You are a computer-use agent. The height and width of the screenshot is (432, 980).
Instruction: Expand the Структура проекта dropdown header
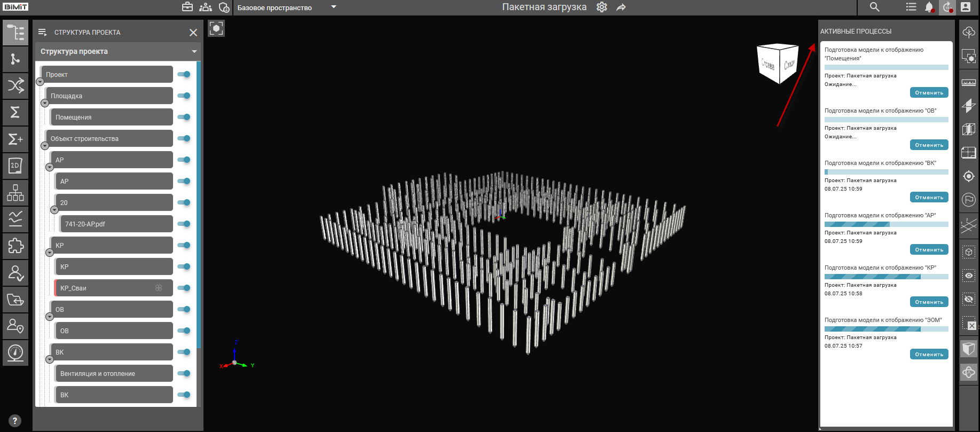coord(194,52)
